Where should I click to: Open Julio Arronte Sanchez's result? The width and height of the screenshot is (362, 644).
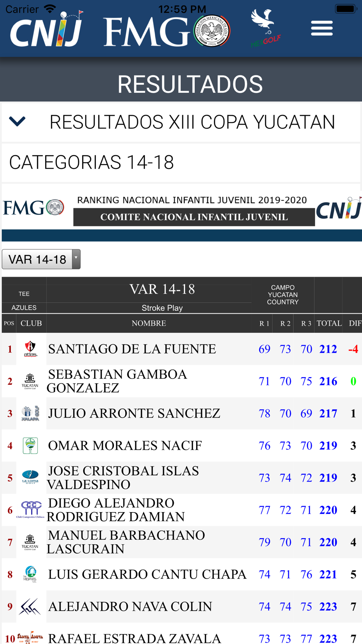182,413
